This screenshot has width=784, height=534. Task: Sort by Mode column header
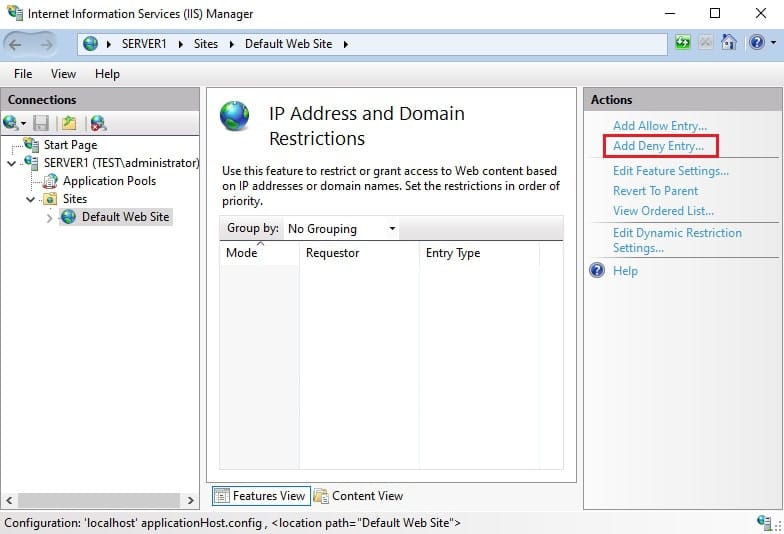260,253
